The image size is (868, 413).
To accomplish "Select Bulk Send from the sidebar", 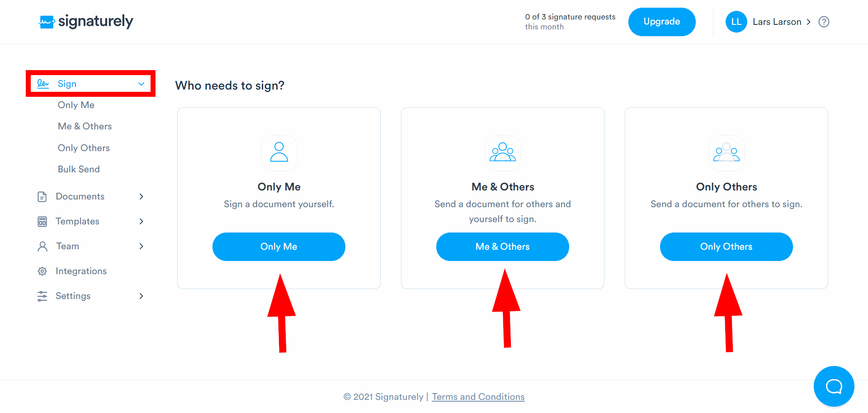I will [x=79, y=169].
